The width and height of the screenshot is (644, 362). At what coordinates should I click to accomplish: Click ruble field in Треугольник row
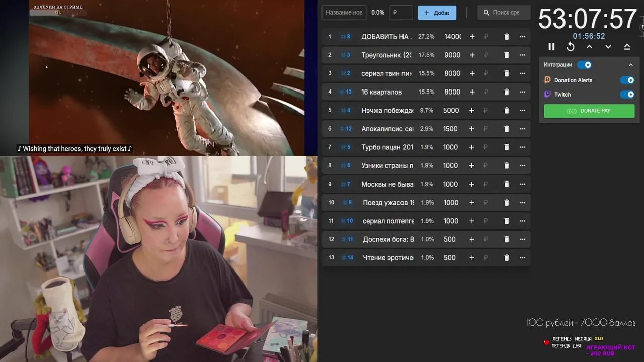[487, 55]
